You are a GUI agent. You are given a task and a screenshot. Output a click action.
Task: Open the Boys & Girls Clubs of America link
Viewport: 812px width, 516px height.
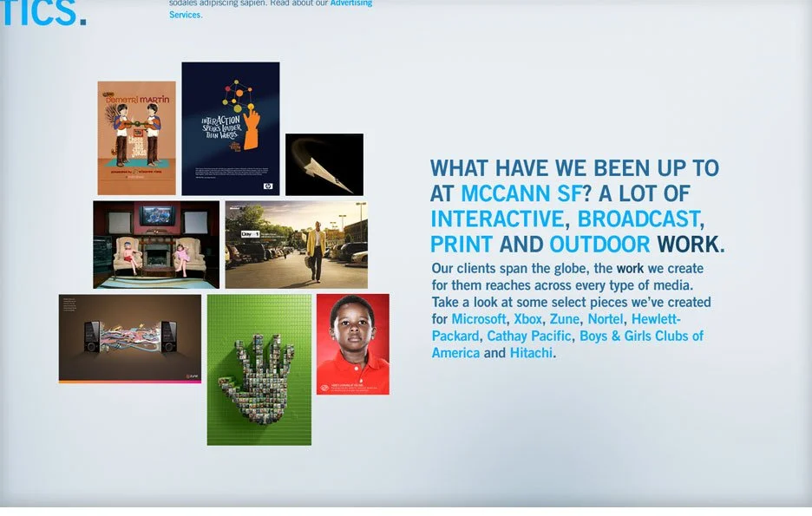(641, 336)
